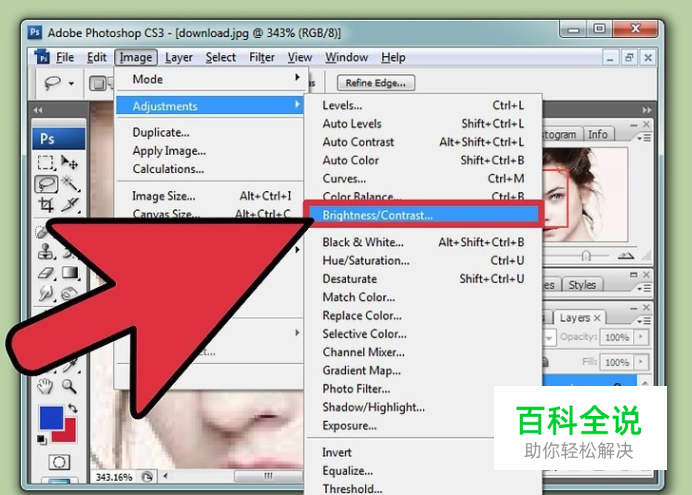
Task: Select the Crop tool
Action: (x=46, y=206)
